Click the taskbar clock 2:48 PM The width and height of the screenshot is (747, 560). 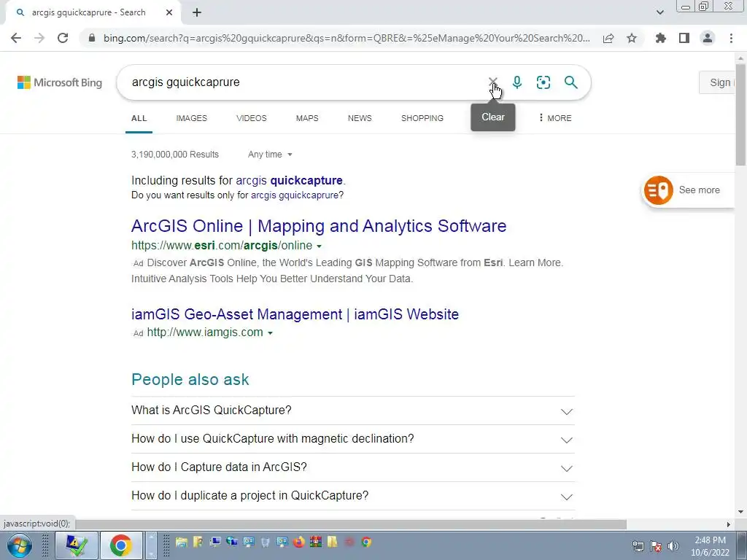(710, 540)
